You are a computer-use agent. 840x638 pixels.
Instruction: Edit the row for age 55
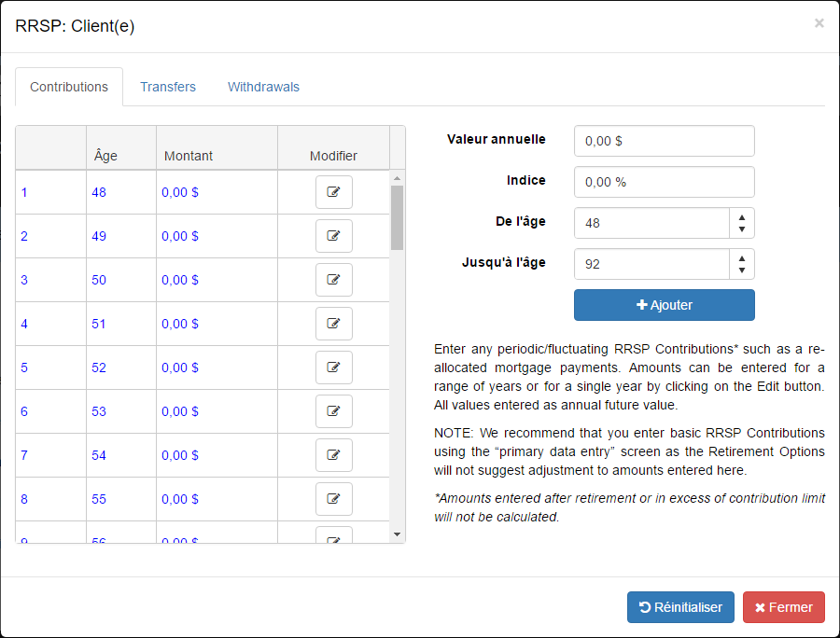pyautogui.click(x=333, y=499)
